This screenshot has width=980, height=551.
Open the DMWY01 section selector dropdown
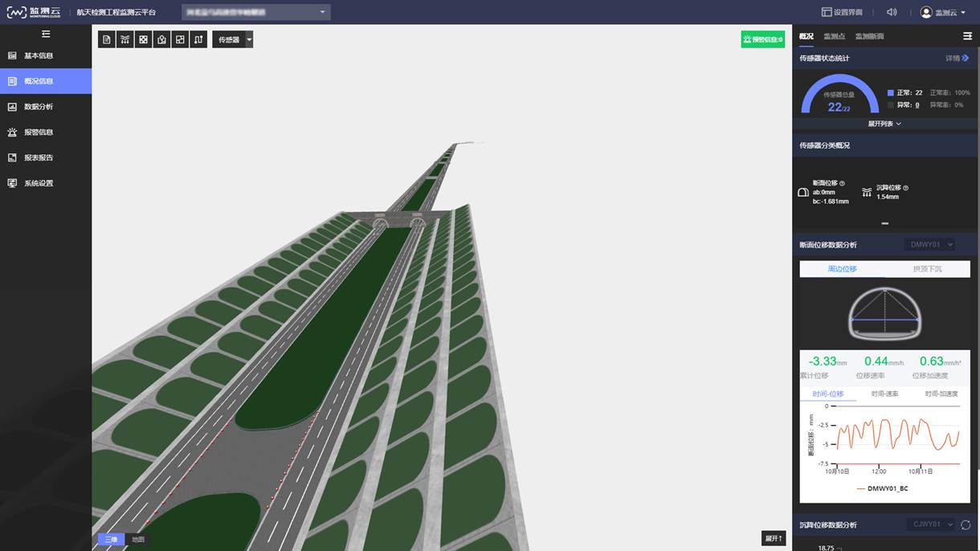tap(931, 244)
